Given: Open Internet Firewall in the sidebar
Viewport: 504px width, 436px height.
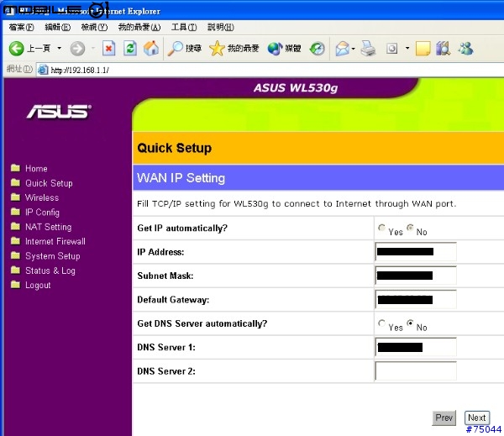Looking at the screenshot, I should (55, 241).
